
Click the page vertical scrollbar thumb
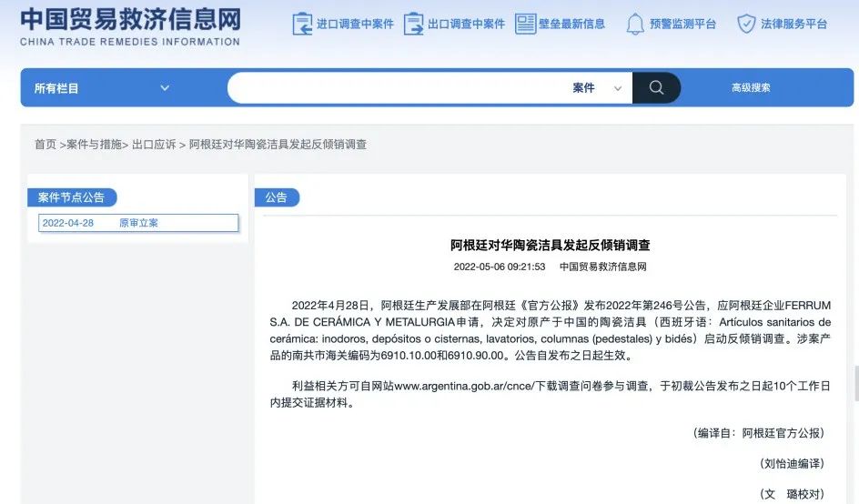tap(856, 384)
